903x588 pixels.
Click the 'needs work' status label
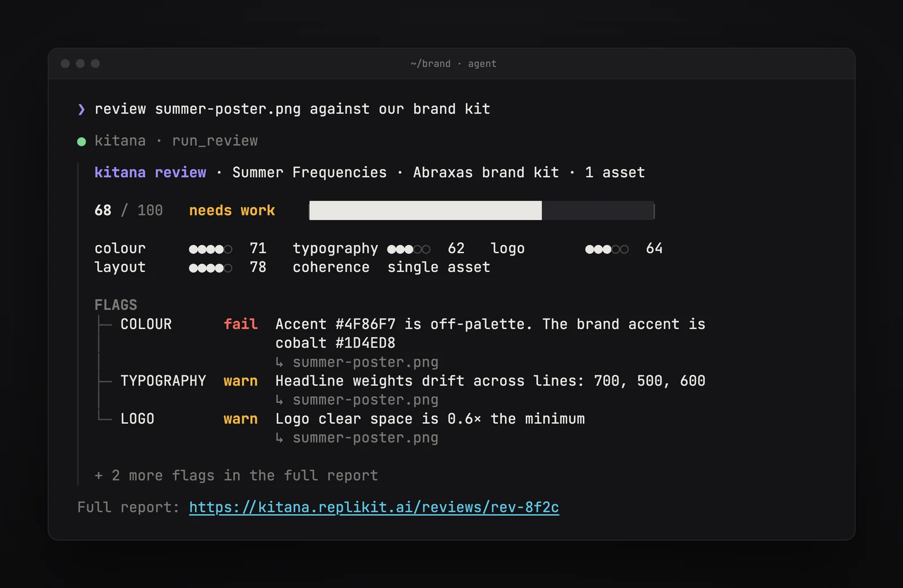click(x=232, y=210)
